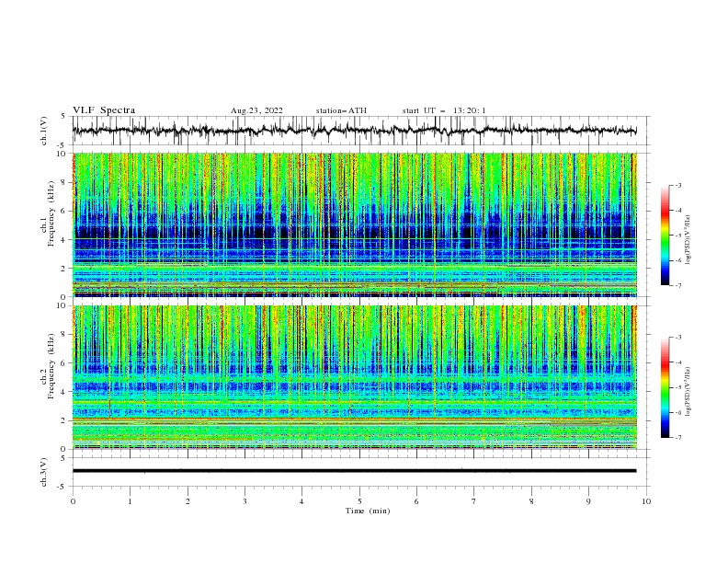Screen dimensions: 728x563
Task: Click the time axis tick label "6"
Action: click(x=416, y=501)
